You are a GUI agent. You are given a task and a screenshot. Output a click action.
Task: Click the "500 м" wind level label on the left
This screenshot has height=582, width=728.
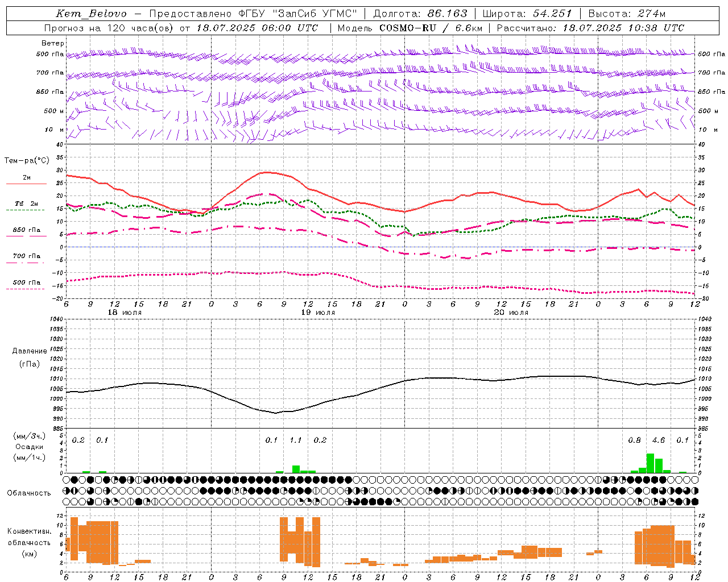53,111
